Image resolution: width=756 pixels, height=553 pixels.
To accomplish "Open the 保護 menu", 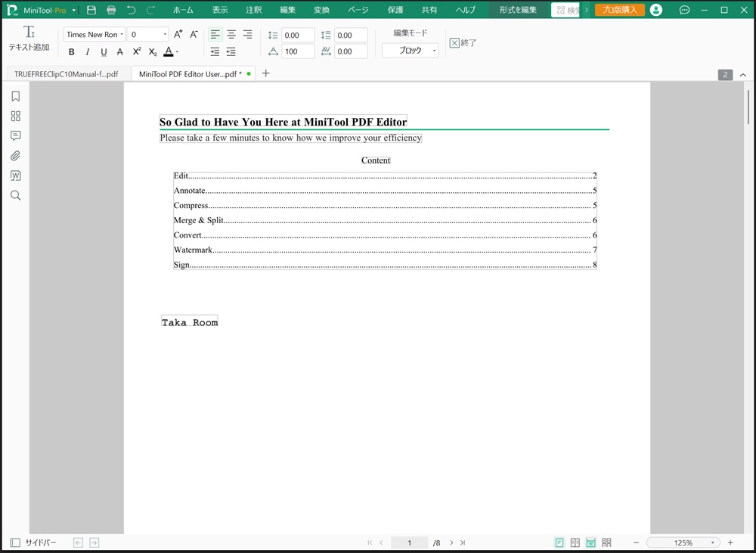I will (395, 10).
